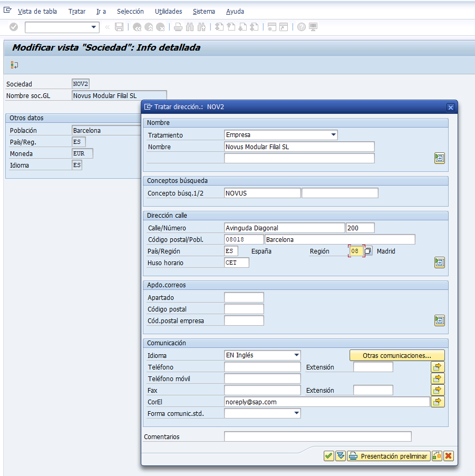Expand more fields in Apdo.correos section
Screen dimensions: 475x476
(440, 320)
